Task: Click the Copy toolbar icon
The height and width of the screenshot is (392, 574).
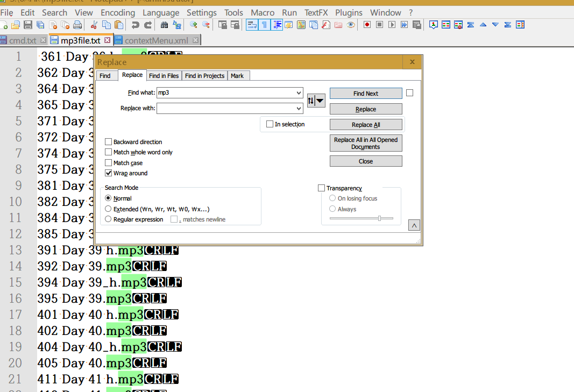Action: point(107,25)
